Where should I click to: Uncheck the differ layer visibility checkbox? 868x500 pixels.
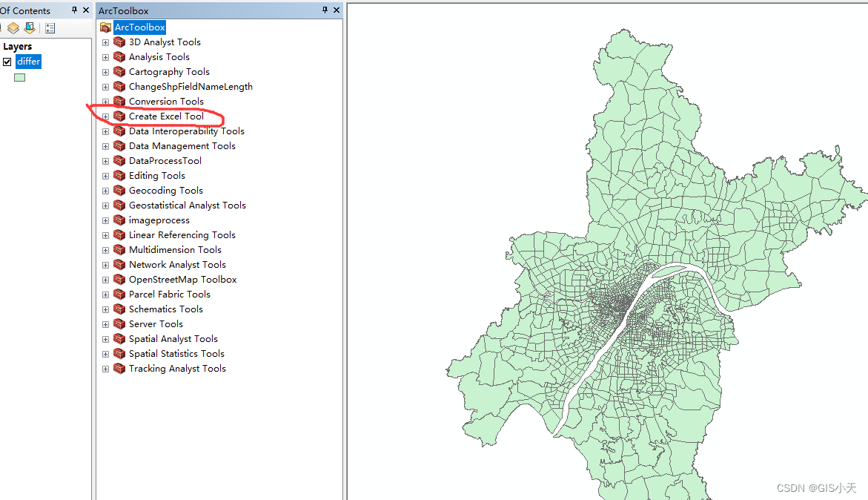point(7,62)
